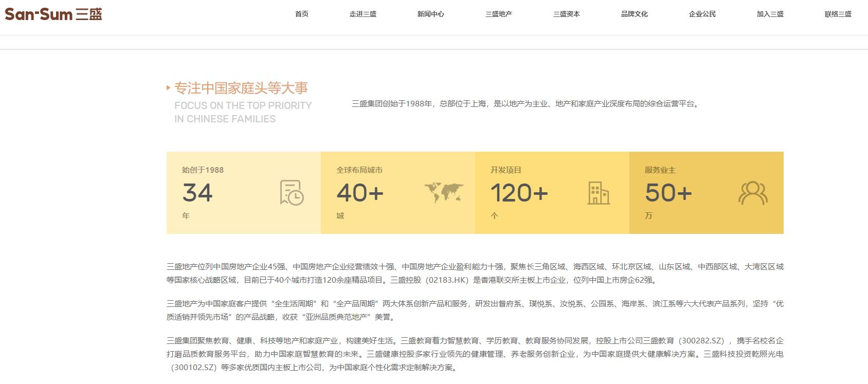The image size is (868, 384).
Task: Click the 全球布局城市 label
Action: [x=359, y=170]
